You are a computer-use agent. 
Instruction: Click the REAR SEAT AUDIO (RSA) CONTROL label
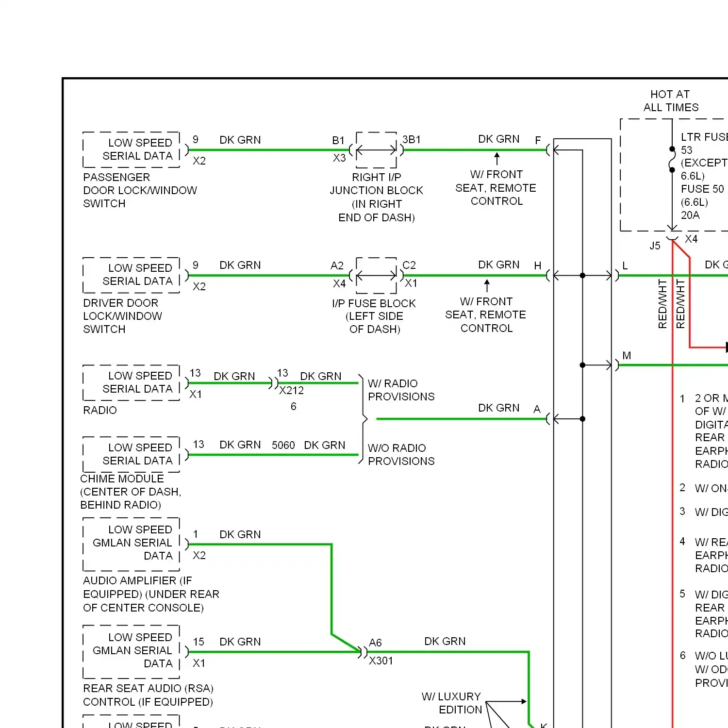(148, 695)
